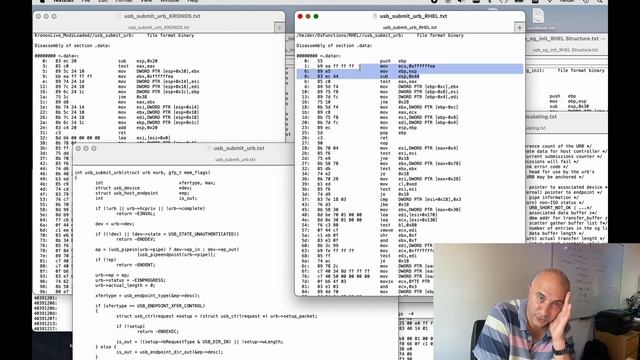Select the usb_submit_urb_RHEL.txt tab
This screenshot has width=640, height=360.
tap(410, 28)
